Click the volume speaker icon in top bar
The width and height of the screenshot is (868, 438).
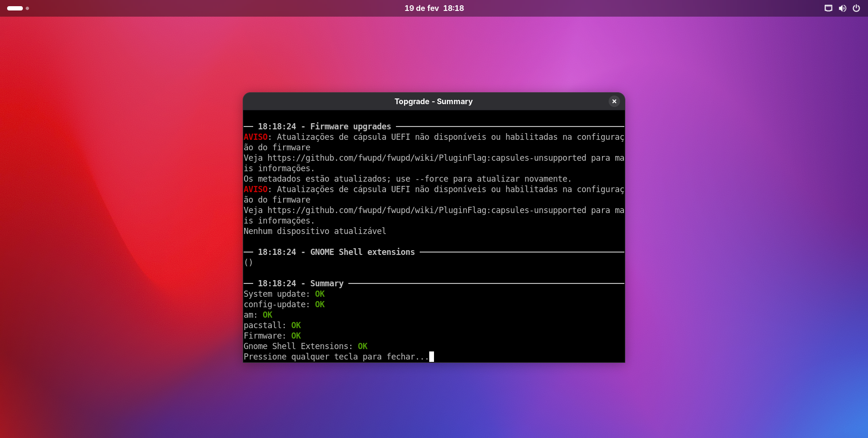[x=842, y=8]
